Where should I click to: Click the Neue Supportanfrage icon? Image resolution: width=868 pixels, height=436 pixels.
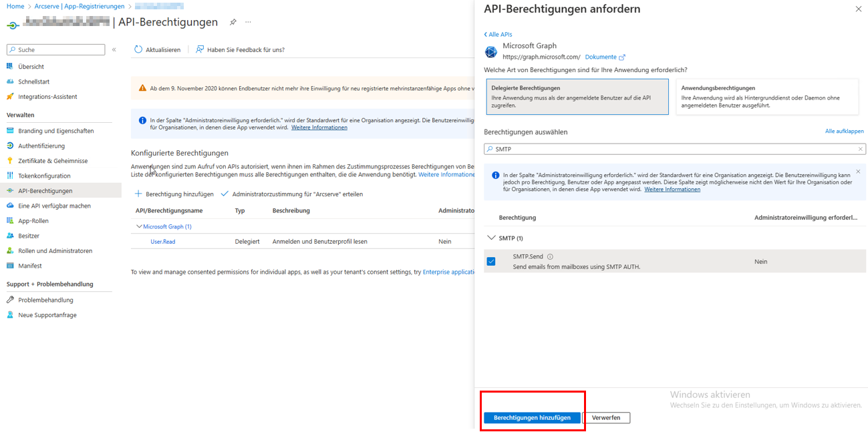10,315
